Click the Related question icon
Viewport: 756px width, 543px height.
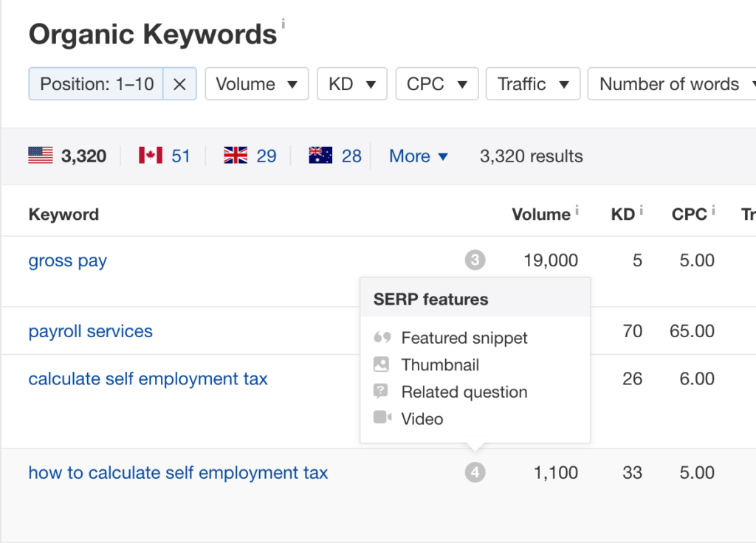point(381,391)
